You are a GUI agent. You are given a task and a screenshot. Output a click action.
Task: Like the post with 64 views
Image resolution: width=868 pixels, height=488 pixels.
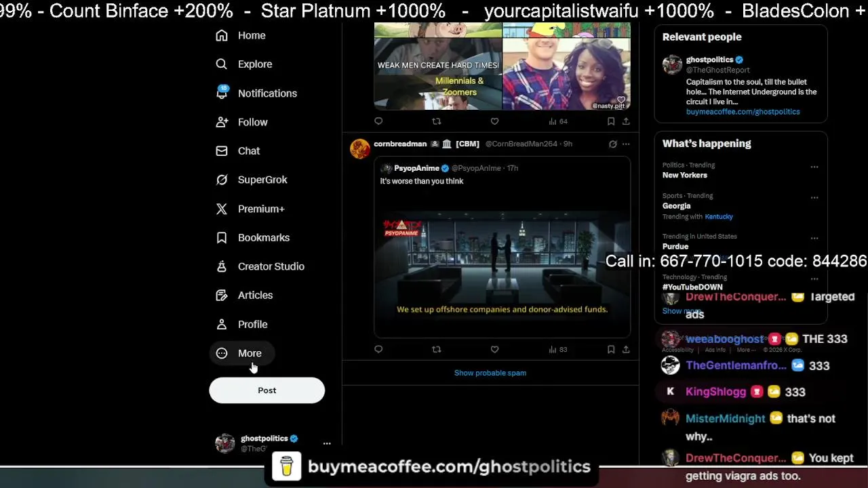click(x=494, y=121)
